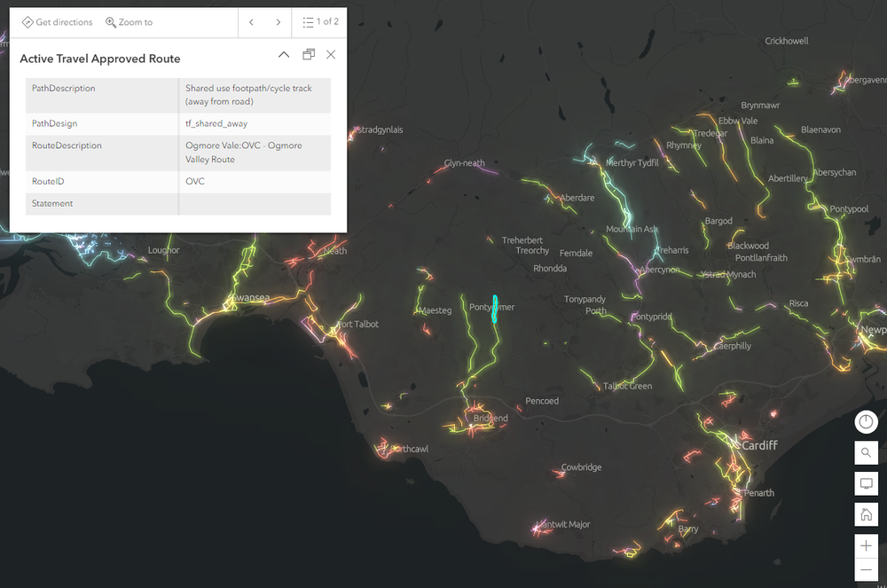Go to the previous feature in the popup

(x=251, y=22)
